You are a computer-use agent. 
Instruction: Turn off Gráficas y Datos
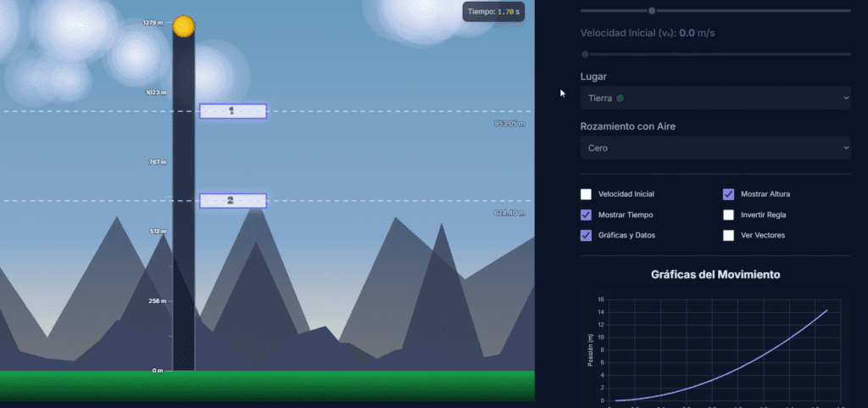pos(587,235)
